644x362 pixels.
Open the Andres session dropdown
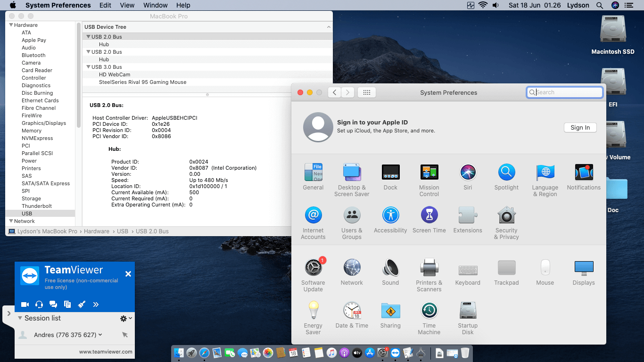click(100, 335)
